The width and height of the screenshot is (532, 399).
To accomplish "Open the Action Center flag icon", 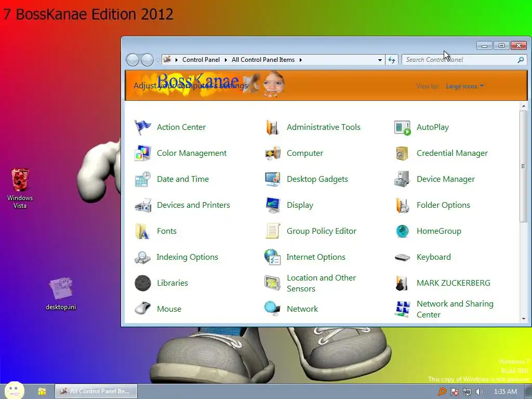I will tap(142, 127).
